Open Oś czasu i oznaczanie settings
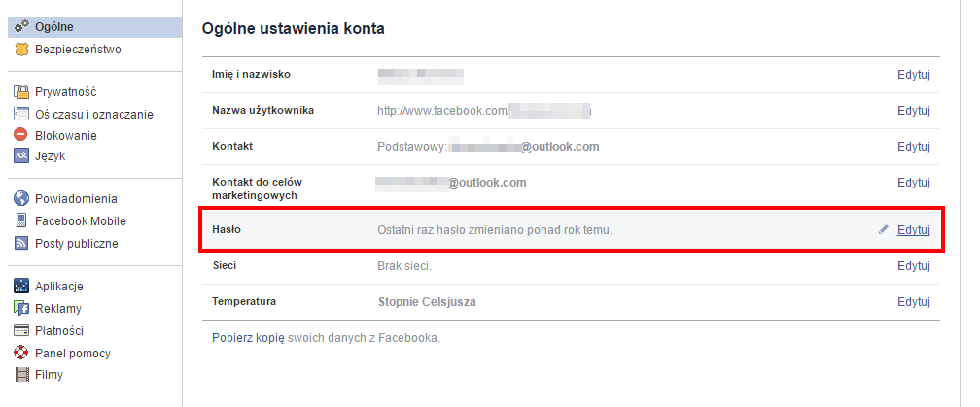Viewport: 980px width, 407px height. (95, 114)
